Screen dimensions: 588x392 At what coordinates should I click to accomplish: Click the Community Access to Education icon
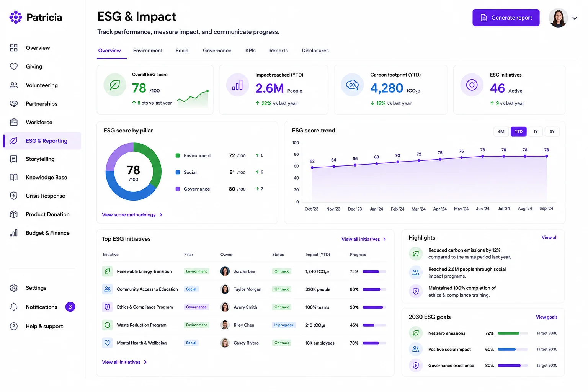pos(108,289)
